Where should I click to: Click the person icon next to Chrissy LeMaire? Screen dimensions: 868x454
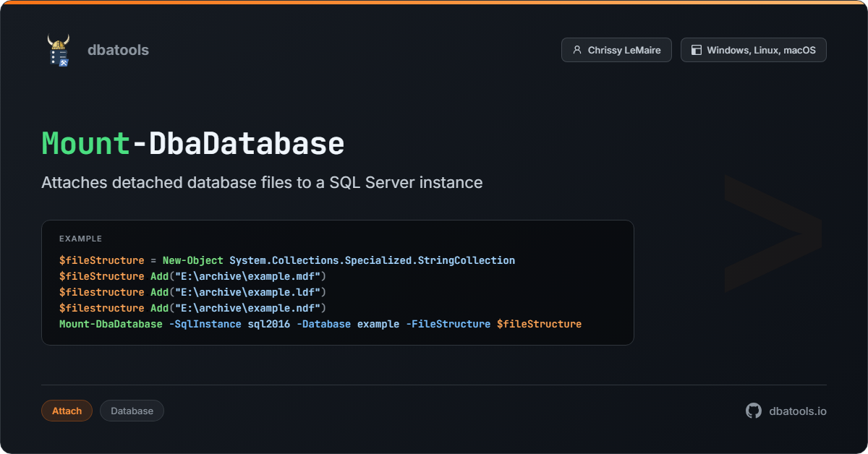click(x=577, y=50)
